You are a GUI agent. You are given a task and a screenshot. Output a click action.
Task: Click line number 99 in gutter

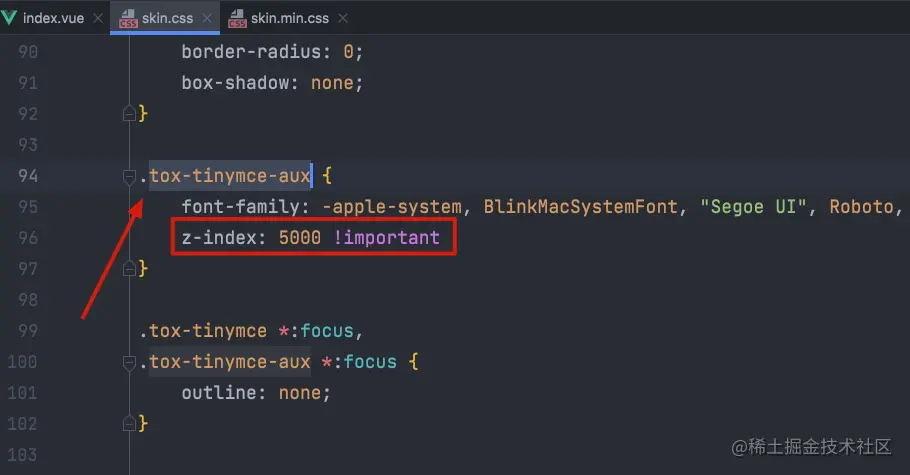click(x=28, y=330)
